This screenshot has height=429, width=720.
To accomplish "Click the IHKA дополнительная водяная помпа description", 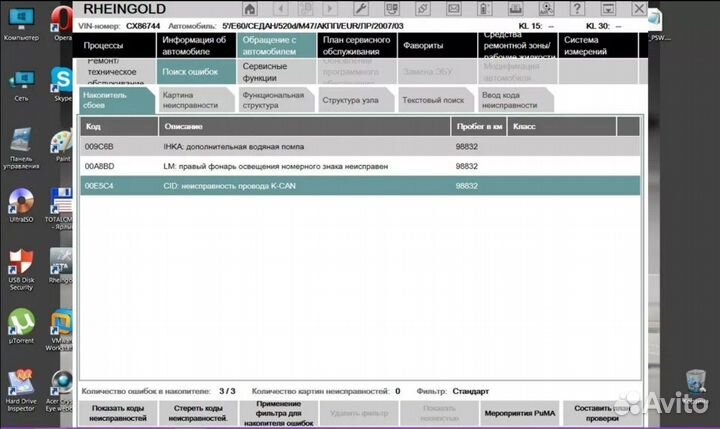I will pyautogui.click(x=234, y=147).
